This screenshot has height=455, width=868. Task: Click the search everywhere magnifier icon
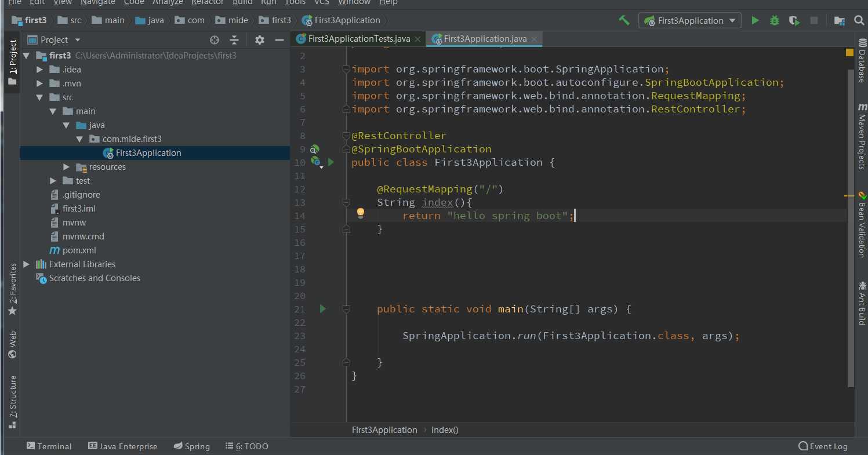coord(859,20)
